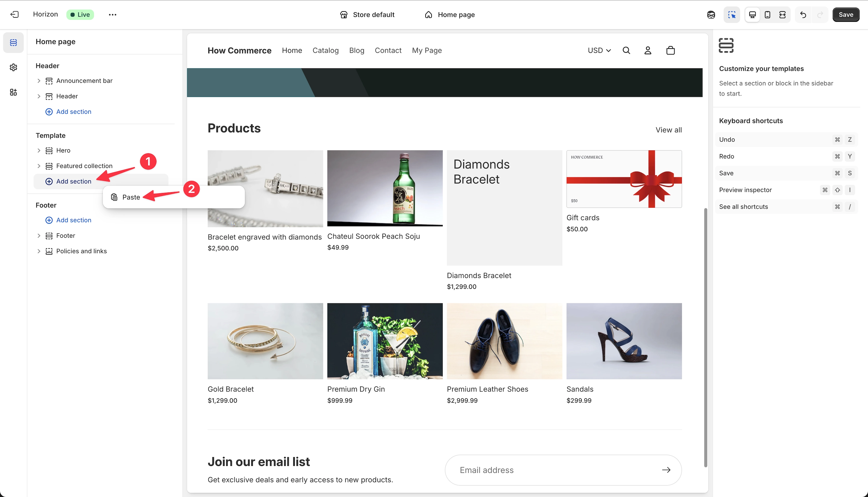Select the Footer section row icon
Image resolution: width=868 pixels, height=497 pixels.
(x=49, y=236)
